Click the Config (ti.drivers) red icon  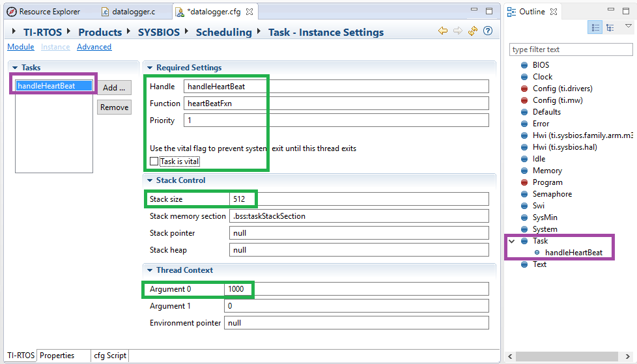point(524,89)
